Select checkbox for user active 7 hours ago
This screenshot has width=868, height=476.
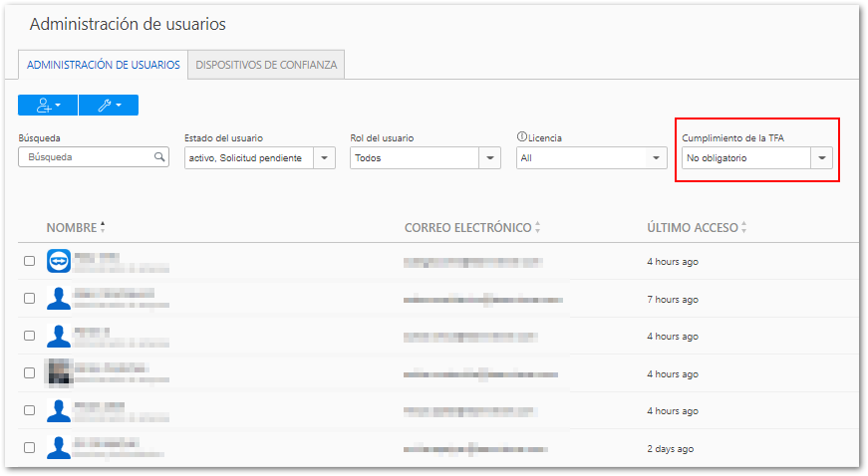30,299
